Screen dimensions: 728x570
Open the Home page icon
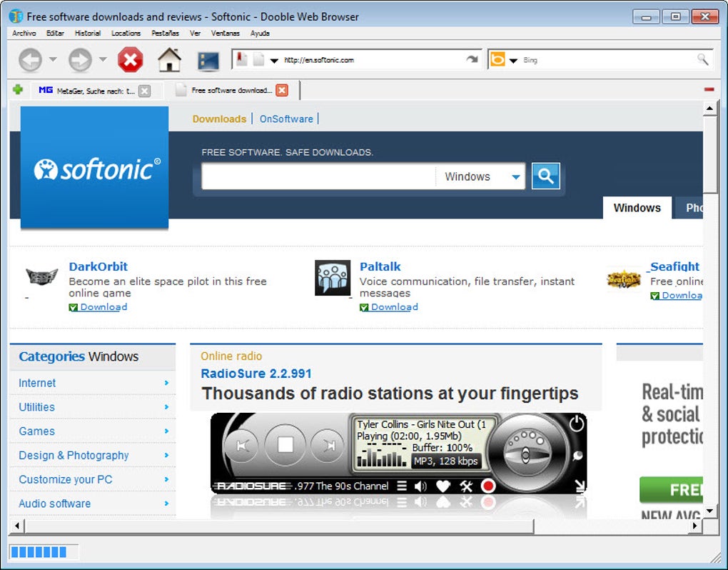pos(169,60)
